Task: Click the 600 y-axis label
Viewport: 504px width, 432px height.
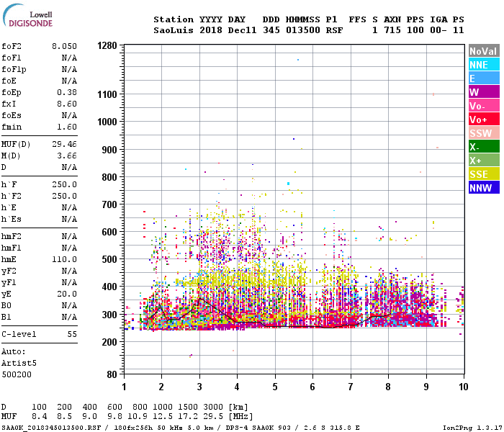Action: click(x=109, y=232)
